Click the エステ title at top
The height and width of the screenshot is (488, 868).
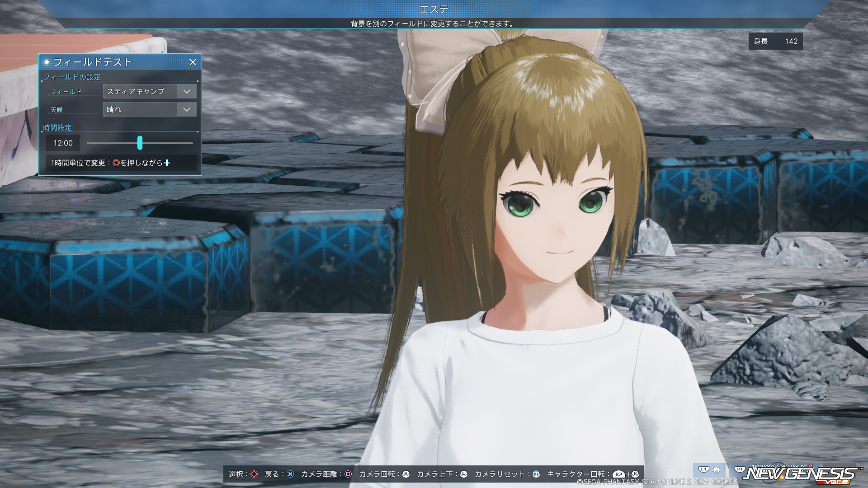point(434,9)
